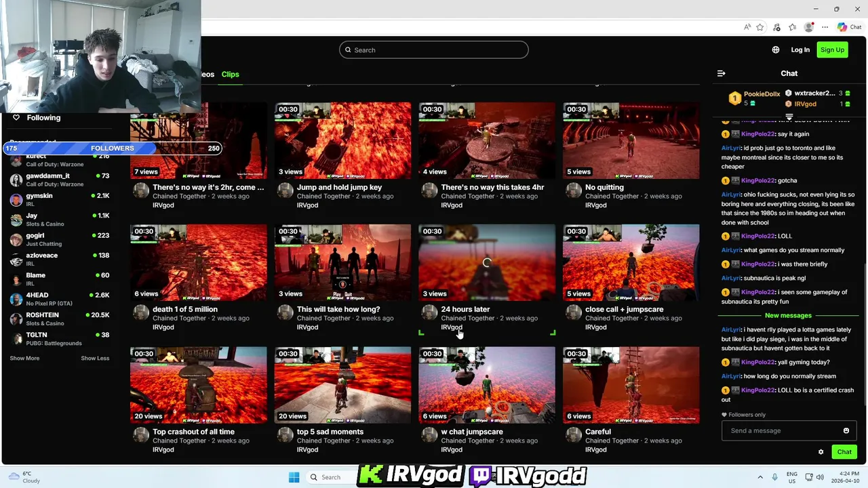Switch to the Clips tab
Screen dimensions: 868x488
[231, 74]
